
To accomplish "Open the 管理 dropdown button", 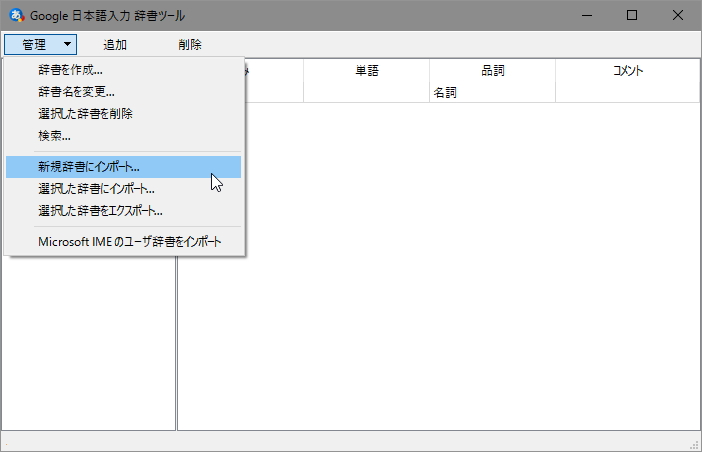I will tap(40, 44).
